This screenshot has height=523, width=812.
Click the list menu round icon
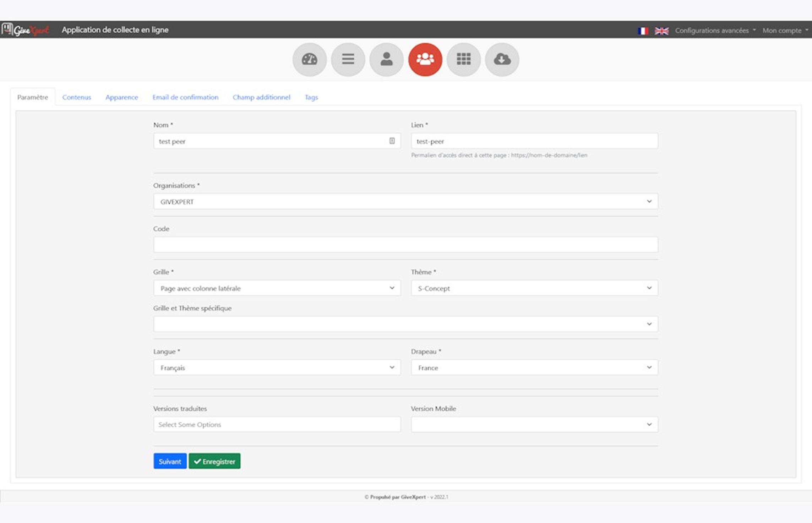coord(348,59)
